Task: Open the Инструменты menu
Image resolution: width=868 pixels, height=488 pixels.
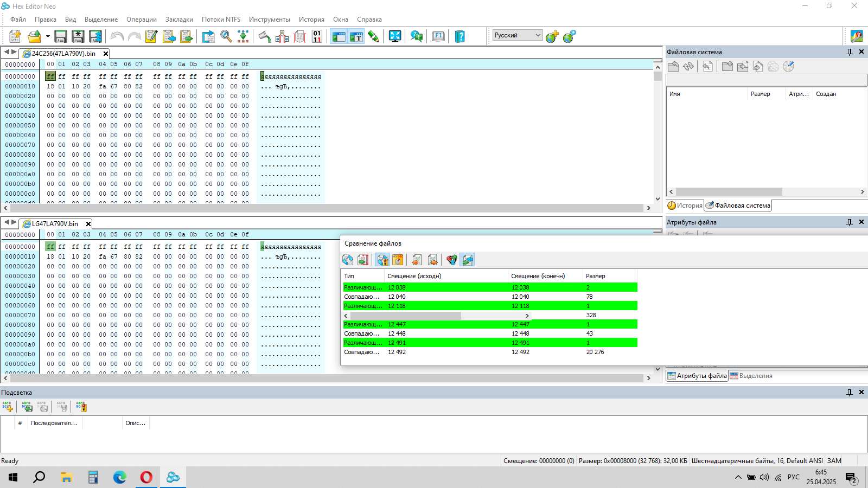Action: [270, 20]
